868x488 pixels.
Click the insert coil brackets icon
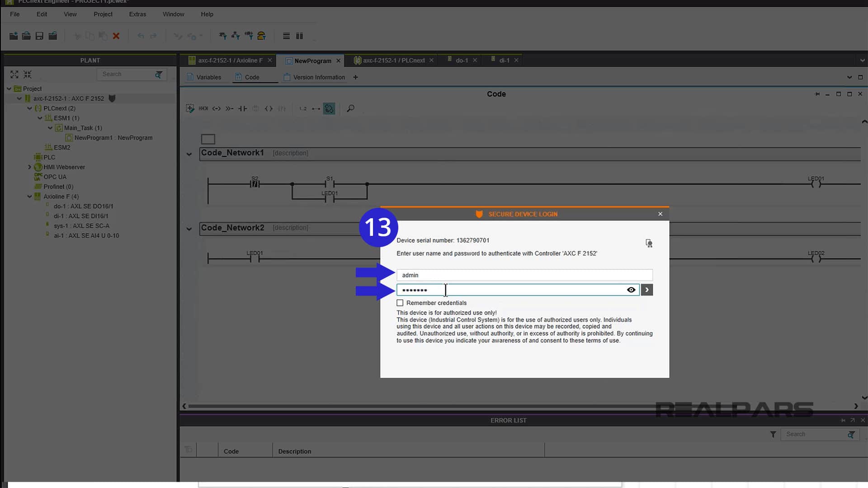(269, 108)
